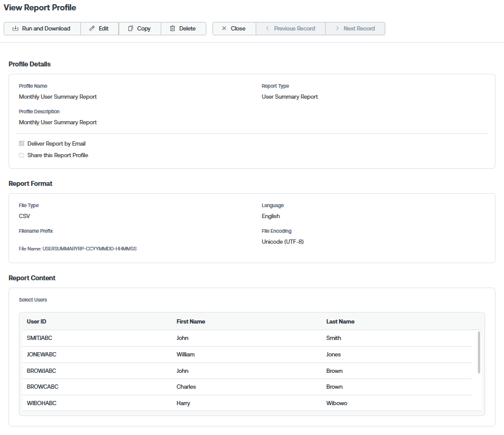504x435 pixels.
Task: Select the JONEWABC user row
Action: (x=247, y=355)
